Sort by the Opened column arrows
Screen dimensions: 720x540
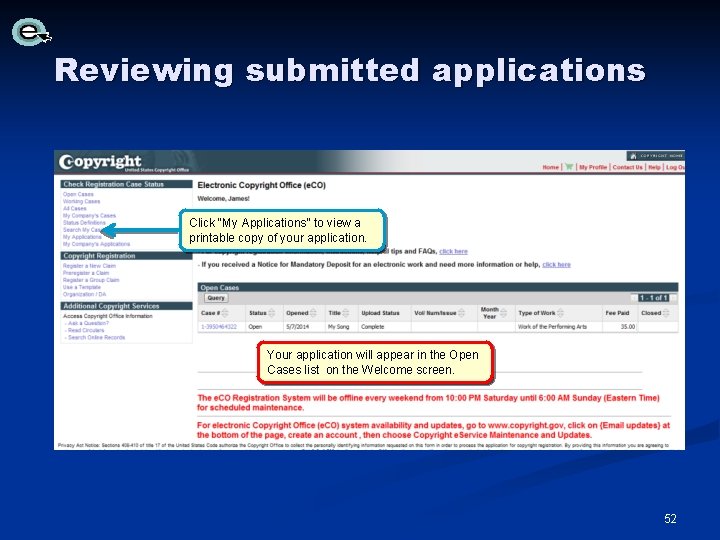tap(313, 313)
